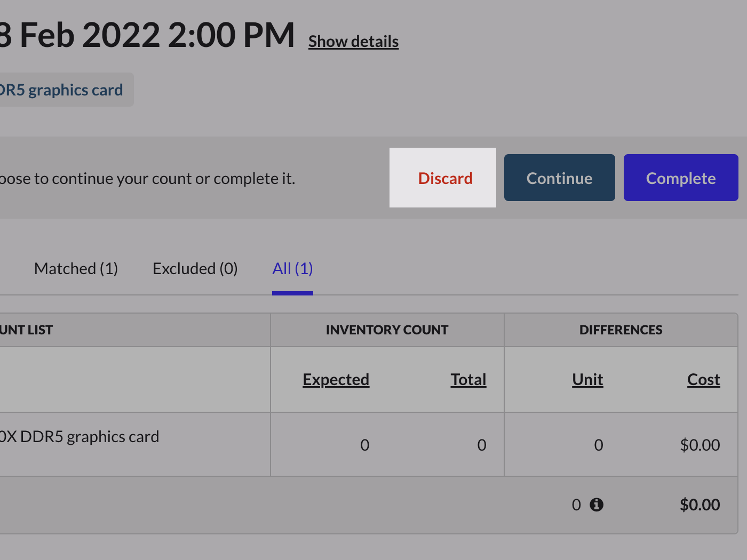Click the Total count value in the item row
This screenshot has width=747, height=560.
pyautogui.click(x=481, y=445)
